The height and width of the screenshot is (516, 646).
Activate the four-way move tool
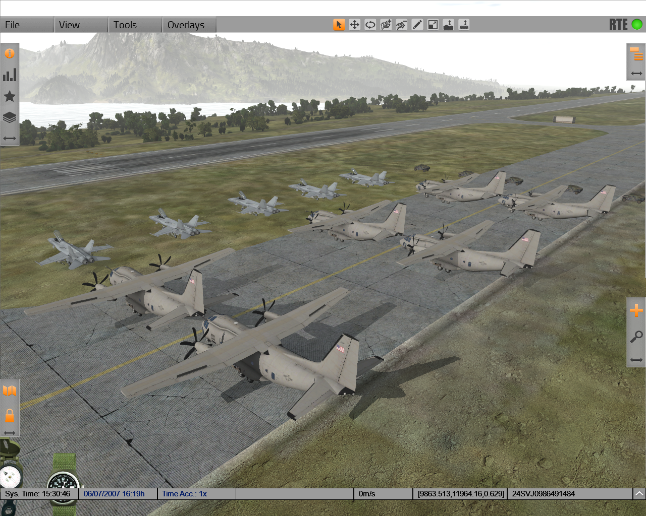point(355,25)
